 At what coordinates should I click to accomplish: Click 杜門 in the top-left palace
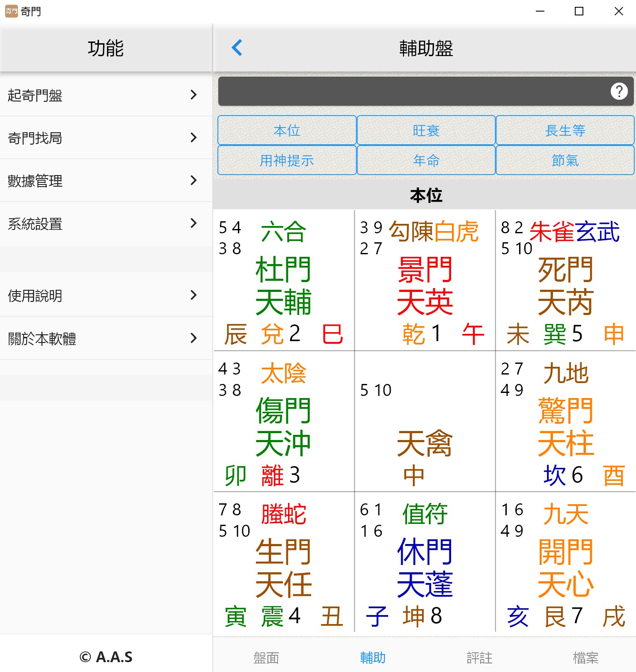pyautogui.click(x=283, y=269)
